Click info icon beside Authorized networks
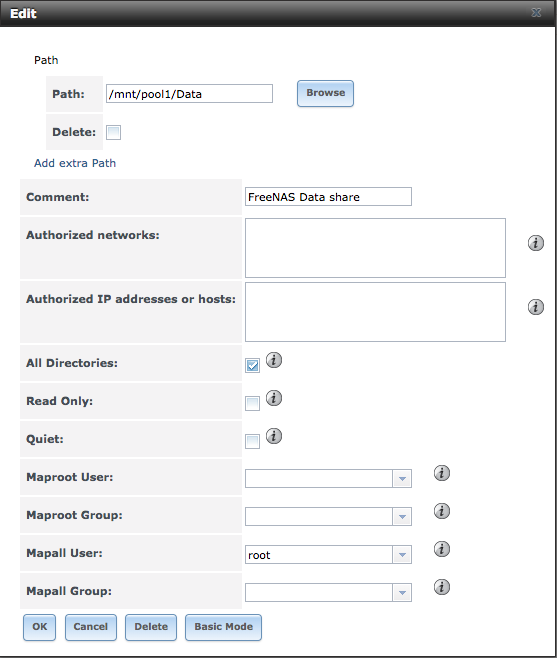 (536, 243)
